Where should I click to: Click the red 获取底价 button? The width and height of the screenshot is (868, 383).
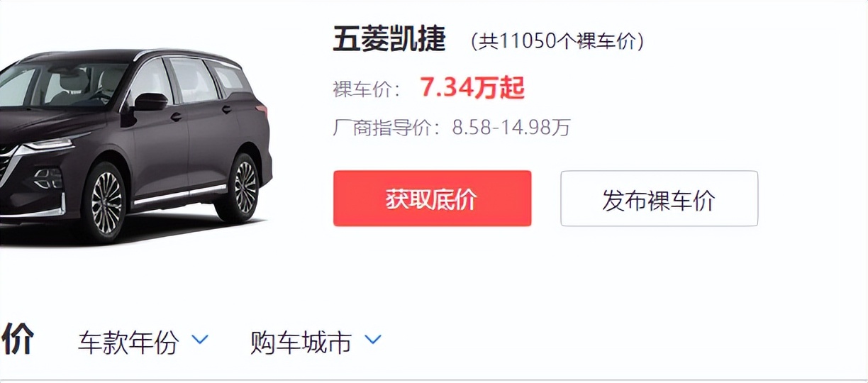point(432,199)
